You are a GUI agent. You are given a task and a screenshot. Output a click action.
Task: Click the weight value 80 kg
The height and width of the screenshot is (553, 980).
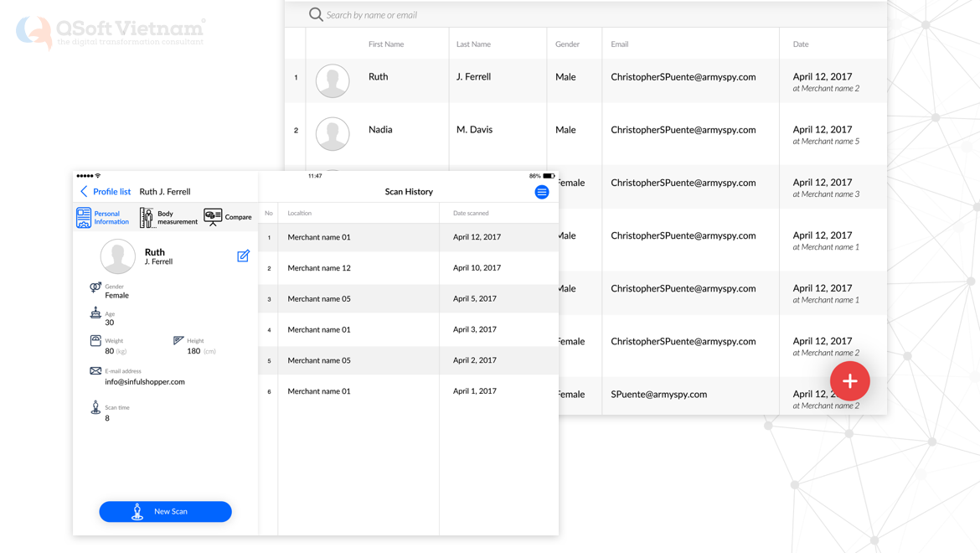(116, 351)
